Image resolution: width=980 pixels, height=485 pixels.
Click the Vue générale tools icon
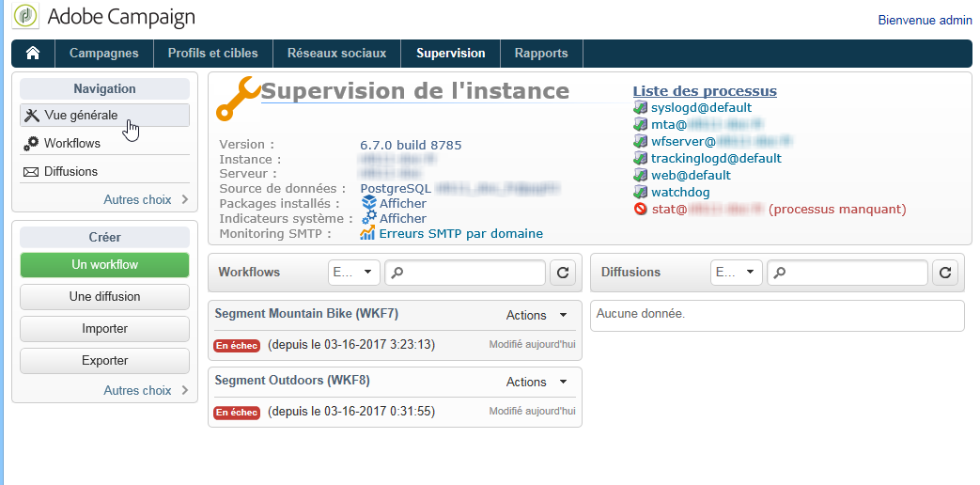coord(31,116)
